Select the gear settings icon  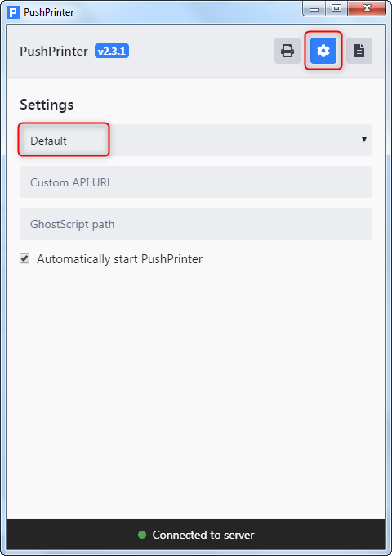[x=323, y=51]
